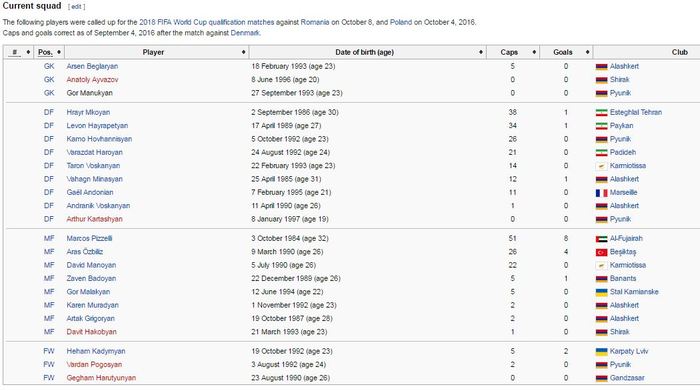Viewport: 700px width, 391px height.
Task: Click the Turkey flag beside Beşiktaş
Action: [x=601, y=252]
